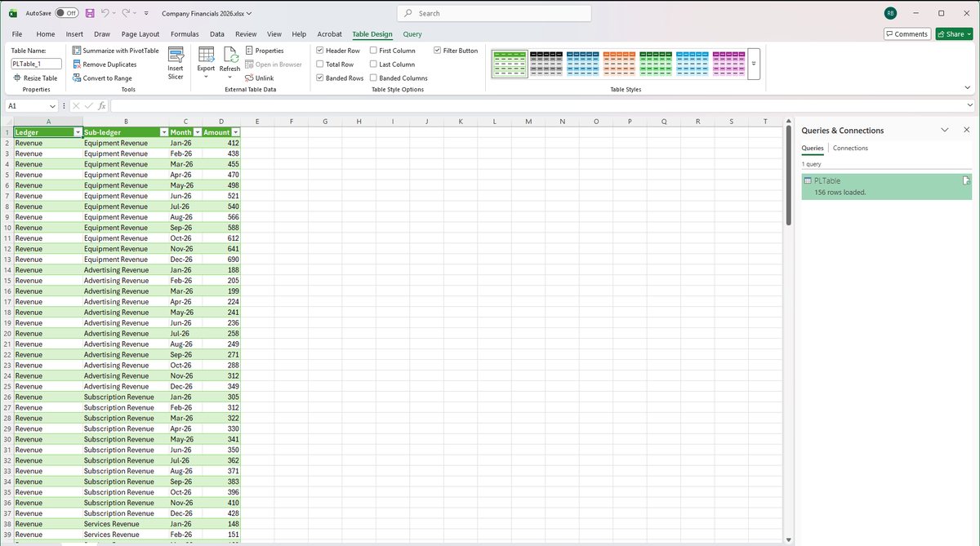
Task: Open the file name dropdown in title bar
Action: click(249, 13)
